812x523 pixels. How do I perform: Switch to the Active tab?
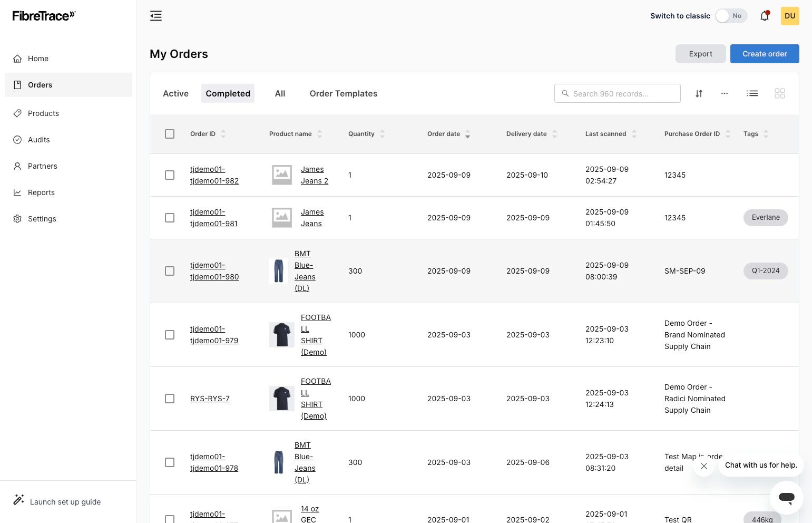[x=175, y=93]
